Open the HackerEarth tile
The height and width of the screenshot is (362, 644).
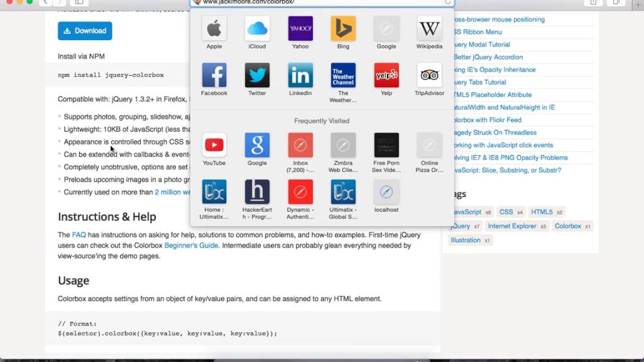click(257, 192)
